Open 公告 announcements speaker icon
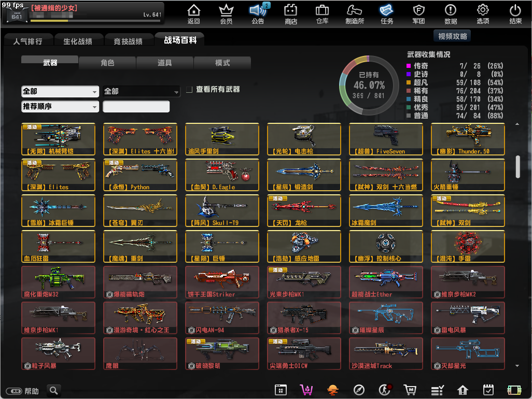Image resolution: width=532 pixels, height=399 pixels. [x=258, y=14]
